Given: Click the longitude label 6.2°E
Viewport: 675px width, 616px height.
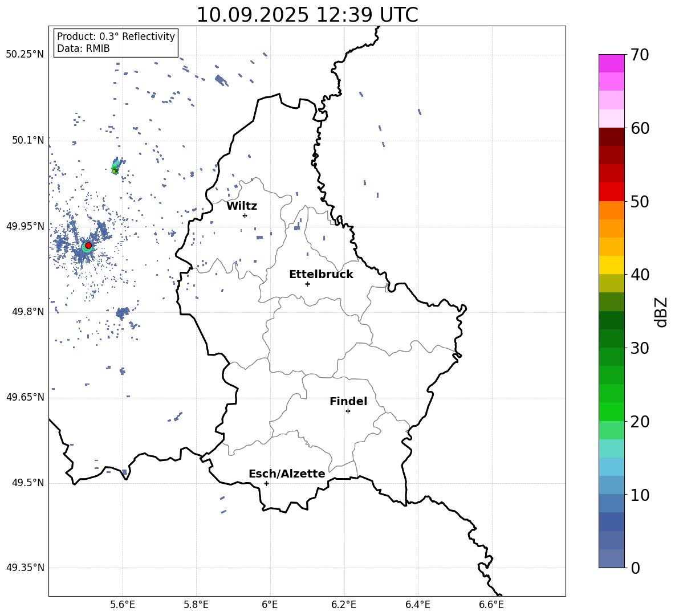Looking at the screenshot, I should (x=344, y=605).
